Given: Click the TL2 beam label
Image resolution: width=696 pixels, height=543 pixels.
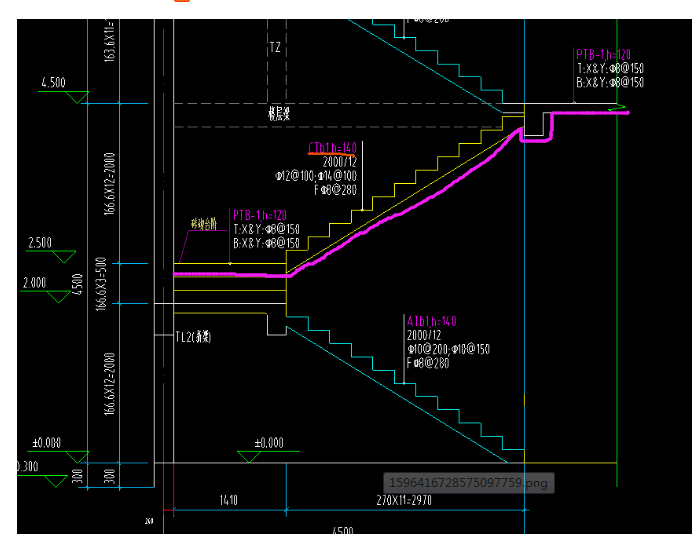Looking at the screenshot, I should (x=193, y=337).
